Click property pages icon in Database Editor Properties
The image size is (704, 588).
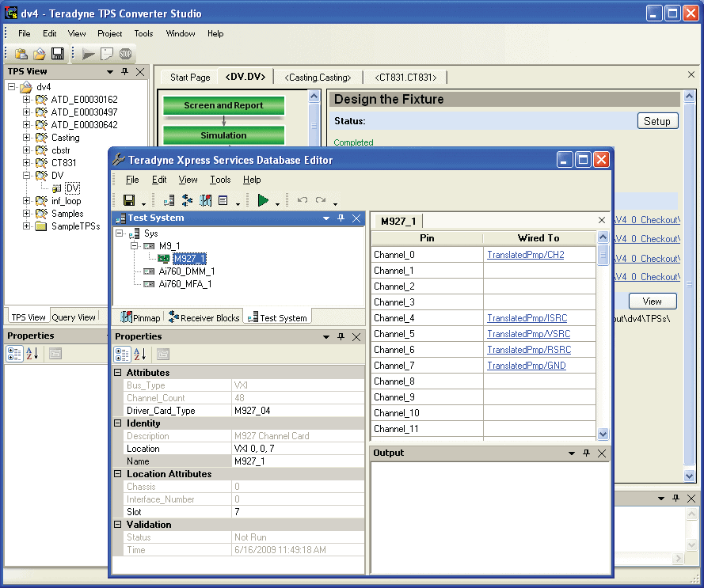(163, 355)
